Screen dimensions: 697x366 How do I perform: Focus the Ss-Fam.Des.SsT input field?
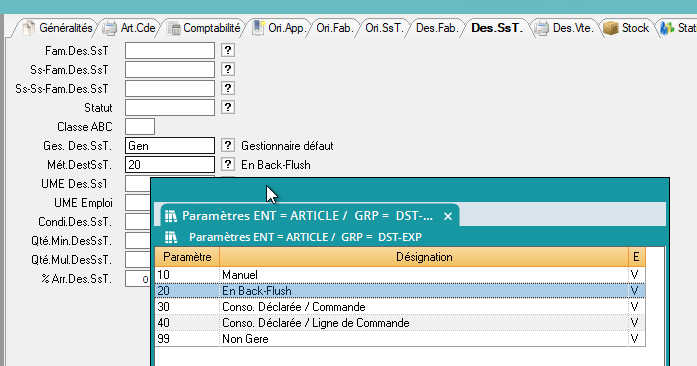point(170,69)
